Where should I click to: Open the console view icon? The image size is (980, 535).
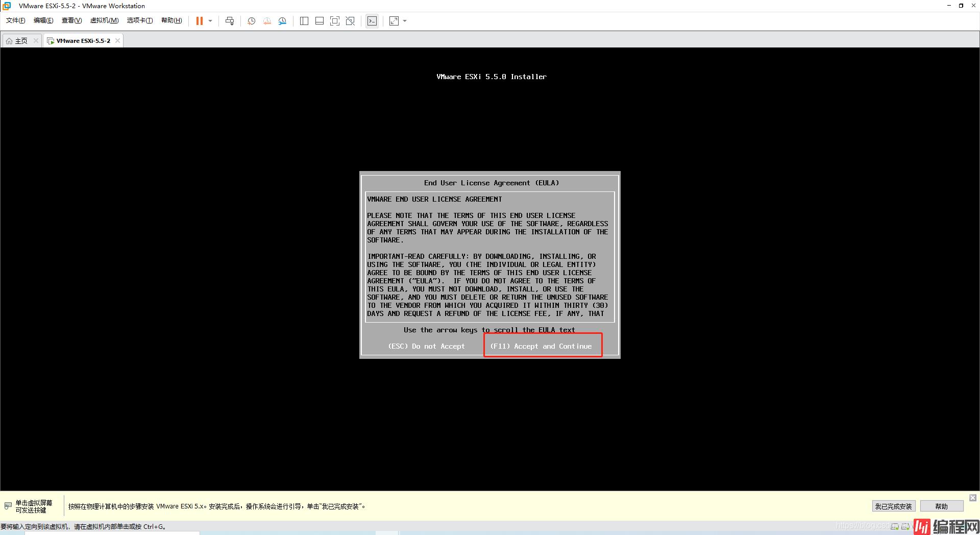click(372, 21)
